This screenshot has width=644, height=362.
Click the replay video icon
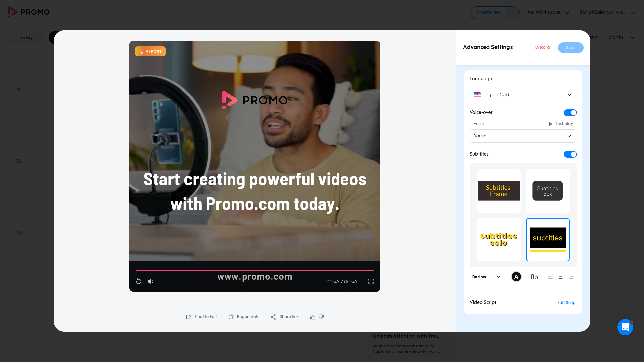click(x=139, y=281)
